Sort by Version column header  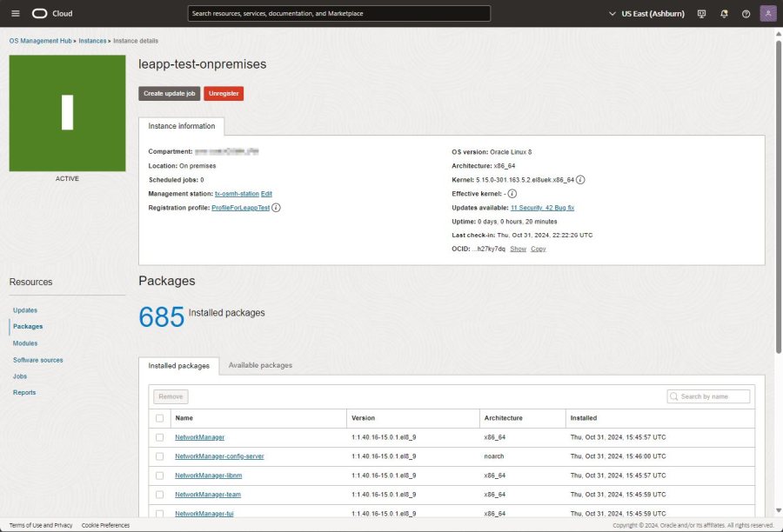(363, 418)
